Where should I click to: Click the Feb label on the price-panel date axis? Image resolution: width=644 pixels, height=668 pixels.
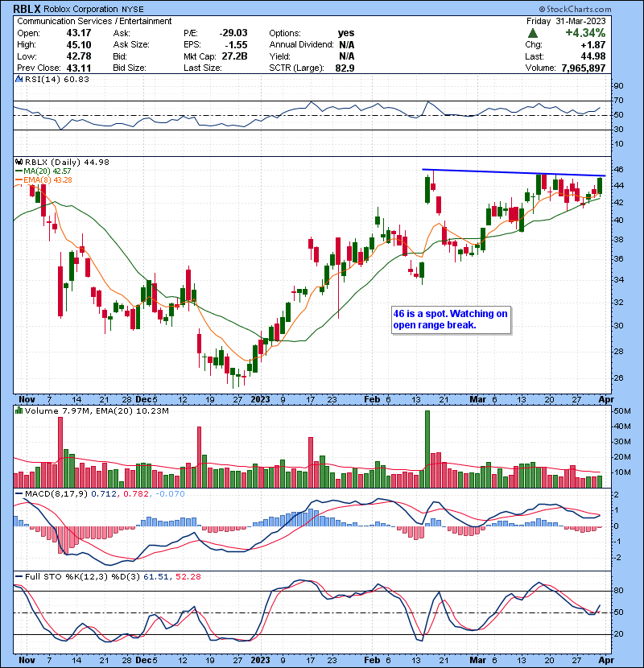tap(372, 399)
